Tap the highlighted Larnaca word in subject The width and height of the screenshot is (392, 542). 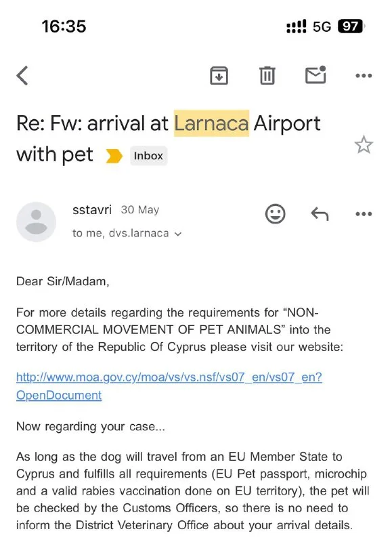[x=211, y=123]
